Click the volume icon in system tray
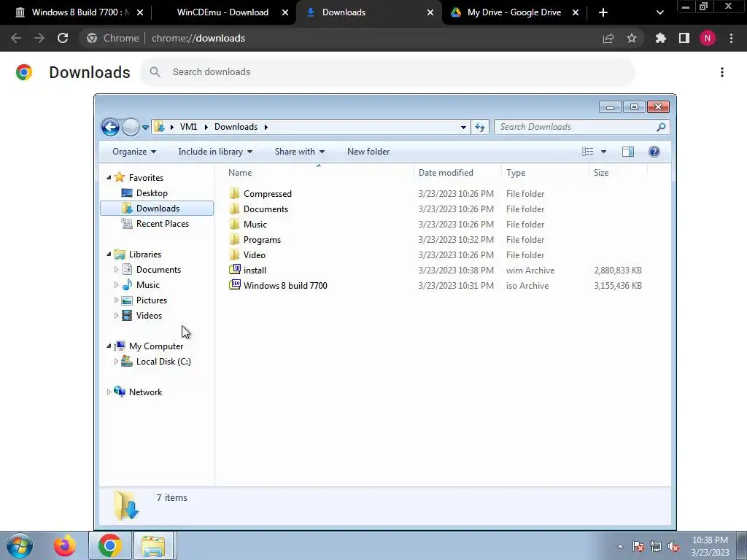The width and height of the screenshot is (747, 560). (673, 546)
